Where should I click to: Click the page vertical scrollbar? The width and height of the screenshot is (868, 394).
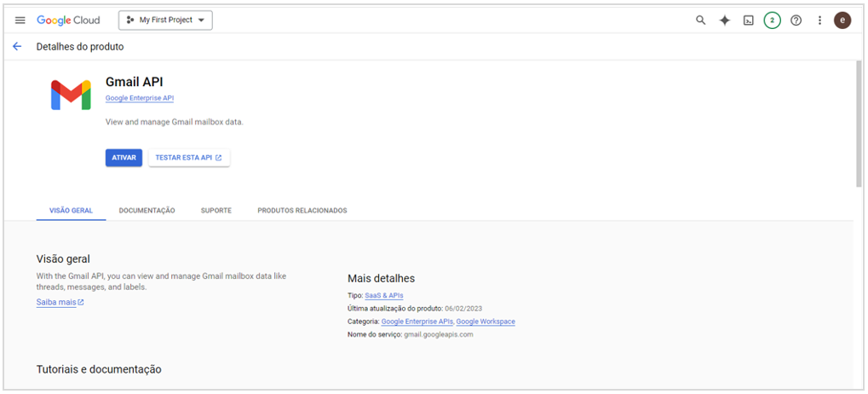[859, 123]
